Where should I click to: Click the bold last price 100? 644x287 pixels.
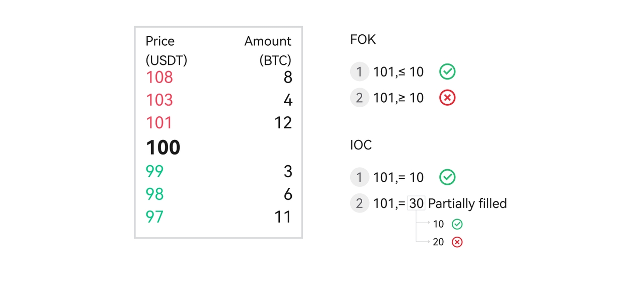pyautogui.click(x=163, y=148)
